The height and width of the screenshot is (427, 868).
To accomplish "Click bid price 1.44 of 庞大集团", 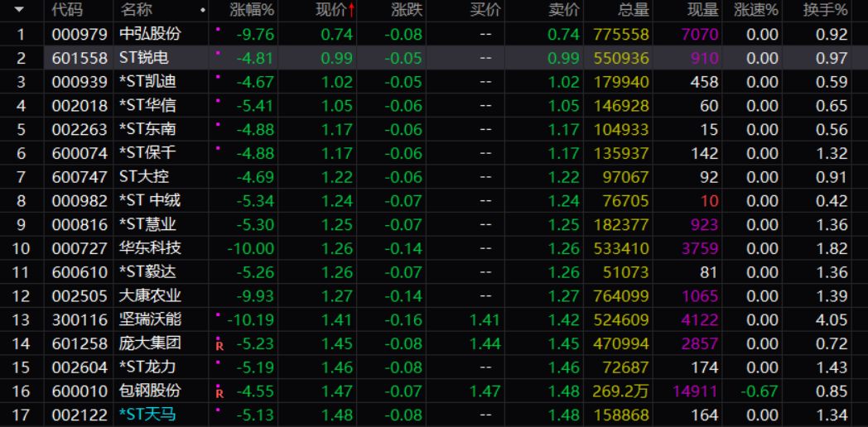I will click(485, 344).
